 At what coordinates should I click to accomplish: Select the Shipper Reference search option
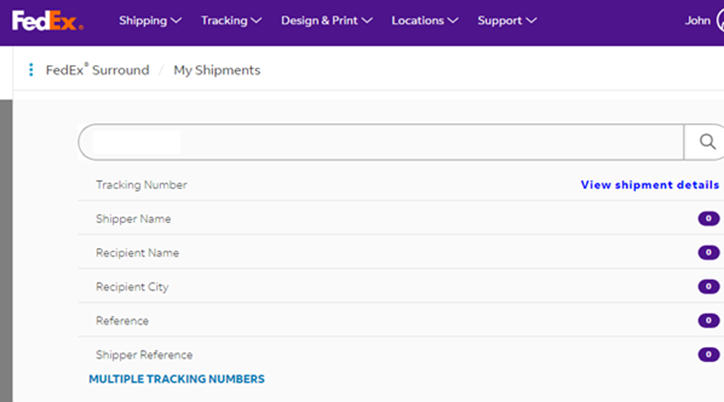pos(144,355)
